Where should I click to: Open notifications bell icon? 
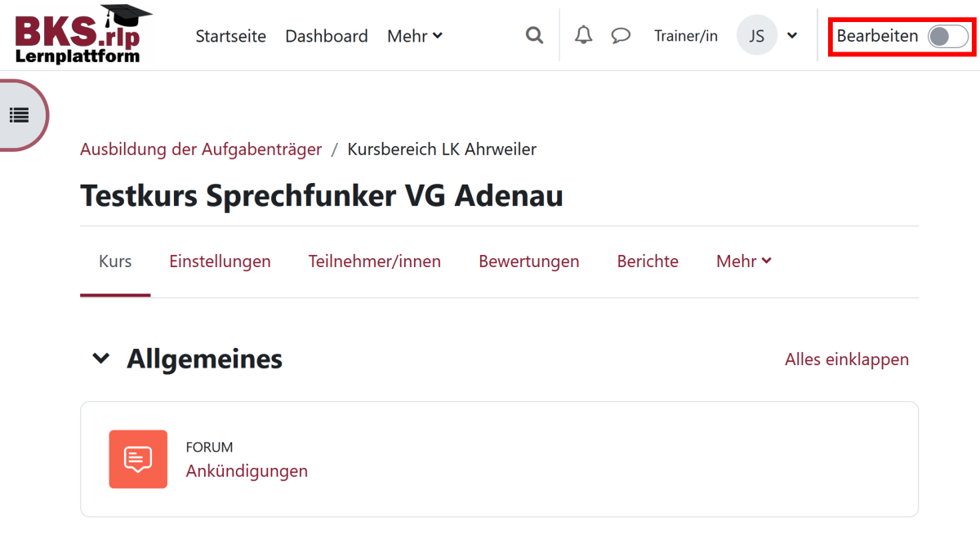point(583,36)
